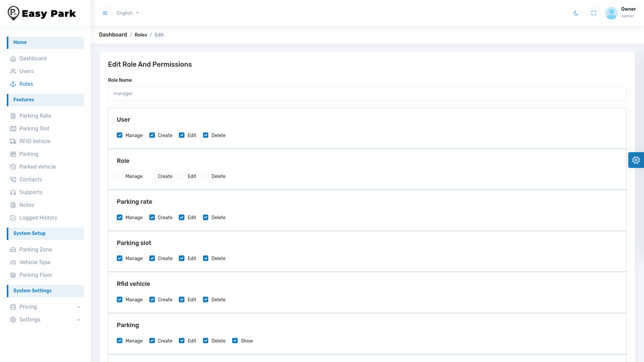Uncheck Show permission under Parking
Image resolution: width=644 pixels, height=362 pixels.
pos(235,341)
